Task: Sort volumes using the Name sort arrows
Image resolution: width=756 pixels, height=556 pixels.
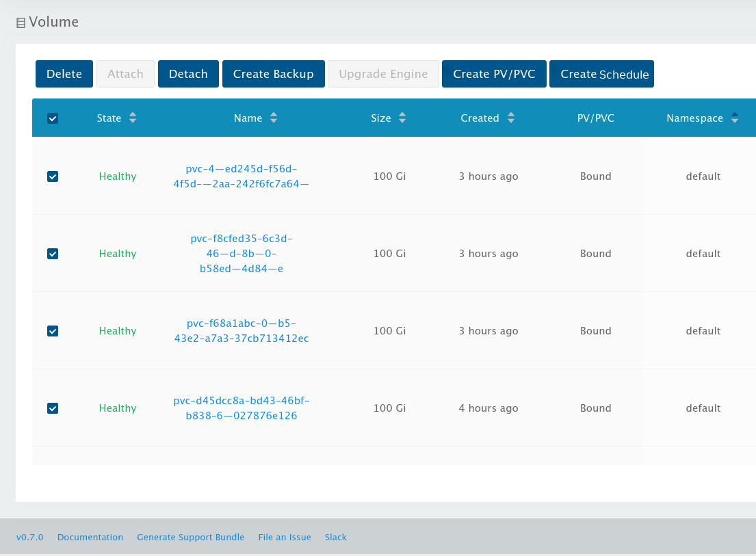Action: click(x=274, y=118)
